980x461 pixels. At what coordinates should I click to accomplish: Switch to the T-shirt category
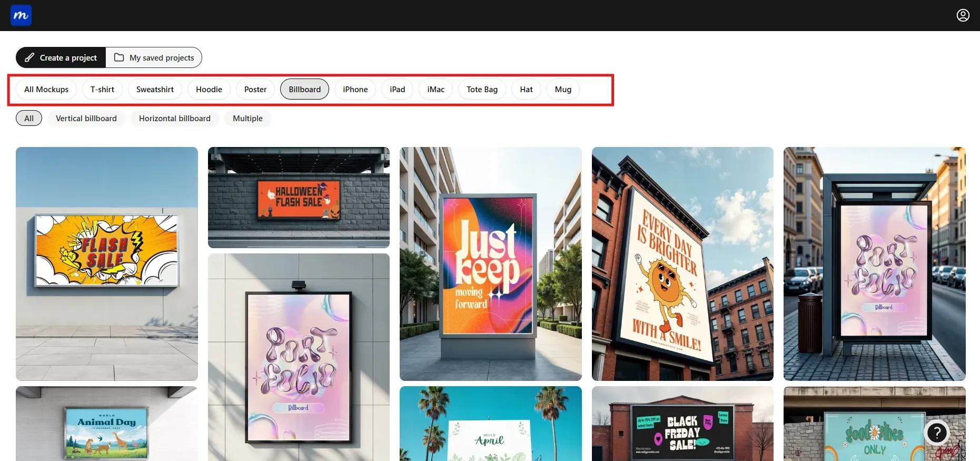click(x=102, y=89)
